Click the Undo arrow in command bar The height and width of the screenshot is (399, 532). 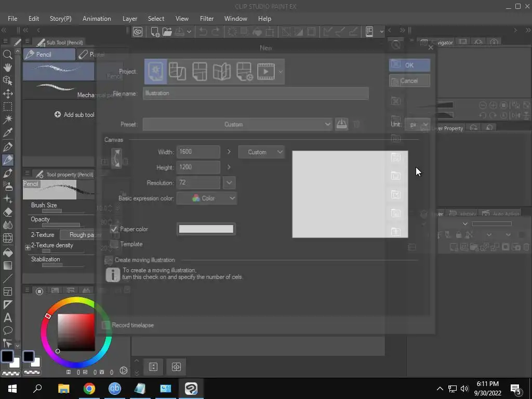(x=203, y=32)
